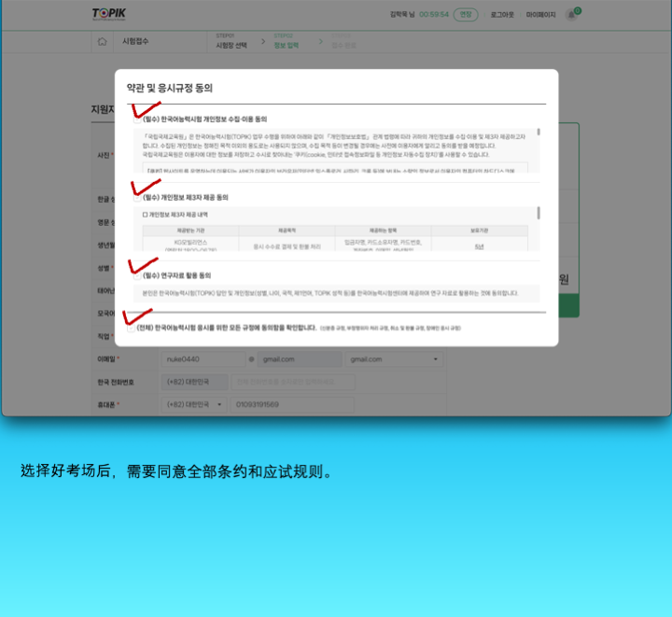The width and height of the screenshot is (672, 617).
Task: Check personal information collection consent box
Action: [137, 119]
